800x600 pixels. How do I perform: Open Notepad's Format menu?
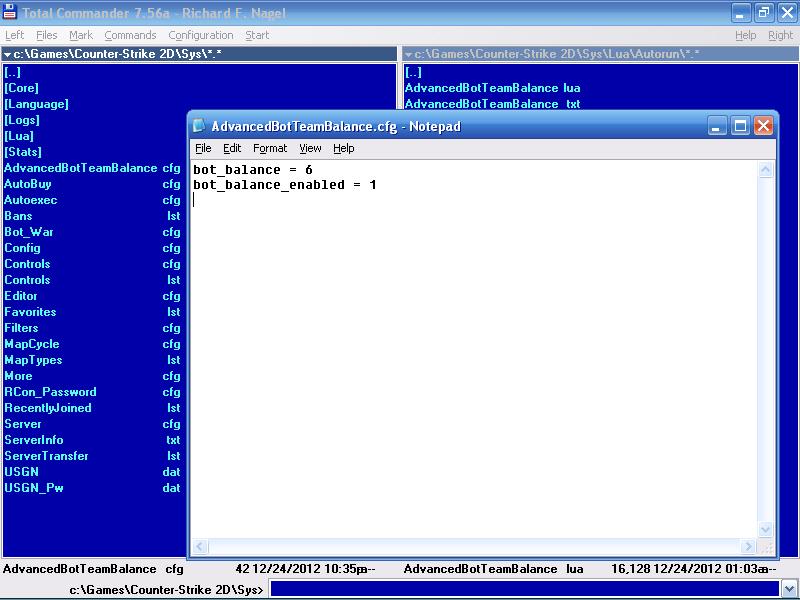tap(270, 148)
